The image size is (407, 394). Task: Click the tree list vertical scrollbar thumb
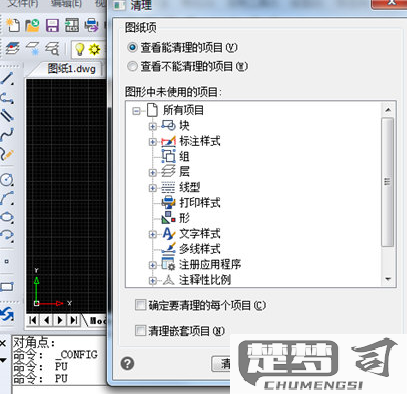pos(387,182)
